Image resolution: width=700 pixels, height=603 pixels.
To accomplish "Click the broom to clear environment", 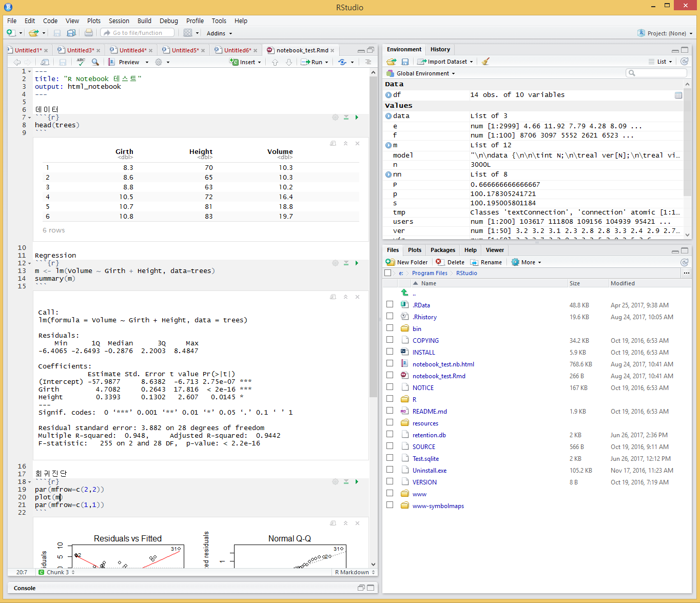I will (x=485, y=62).
